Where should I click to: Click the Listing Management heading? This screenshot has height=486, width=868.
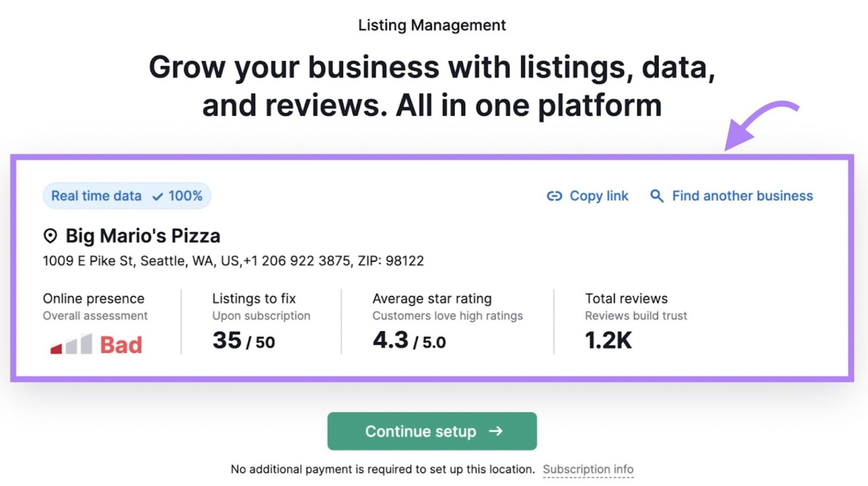432,26
